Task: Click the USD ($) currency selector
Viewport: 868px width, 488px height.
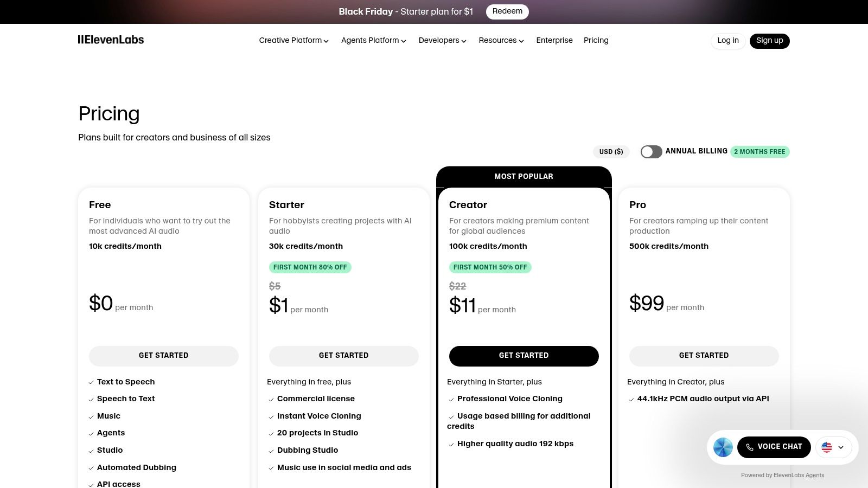Action: [x=611, y=152]
